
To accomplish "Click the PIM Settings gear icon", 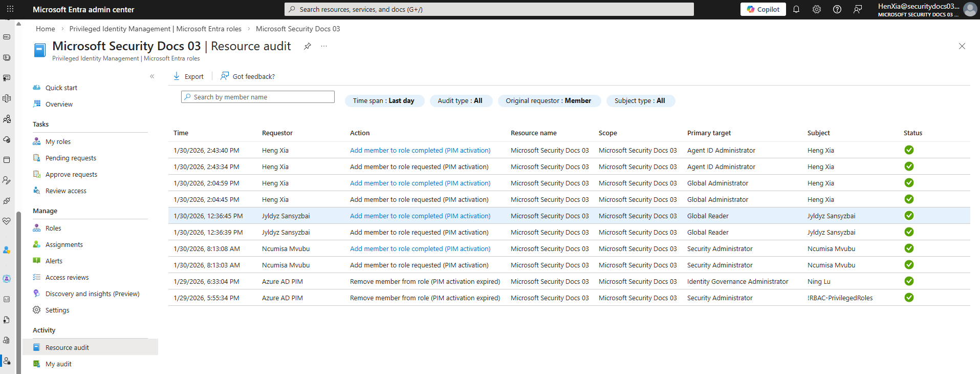I will tap(37, 310).
